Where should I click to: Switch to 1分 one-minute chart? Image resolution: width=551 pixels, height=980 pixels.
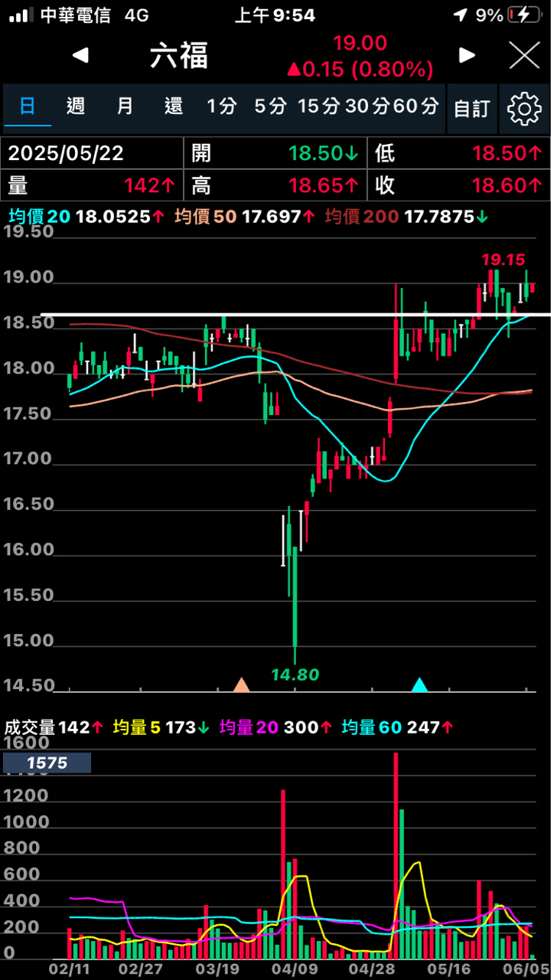tap(222, 106)
